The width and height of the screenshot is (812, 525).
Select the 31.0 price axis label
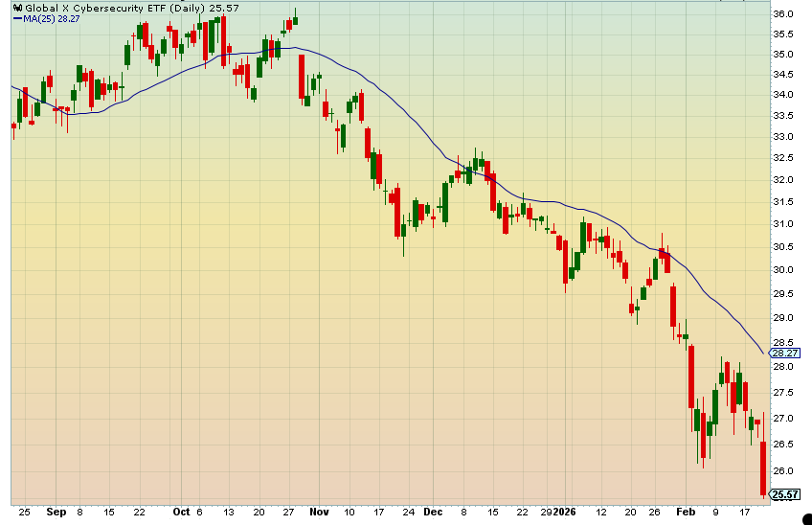click(x=783, y=224)
